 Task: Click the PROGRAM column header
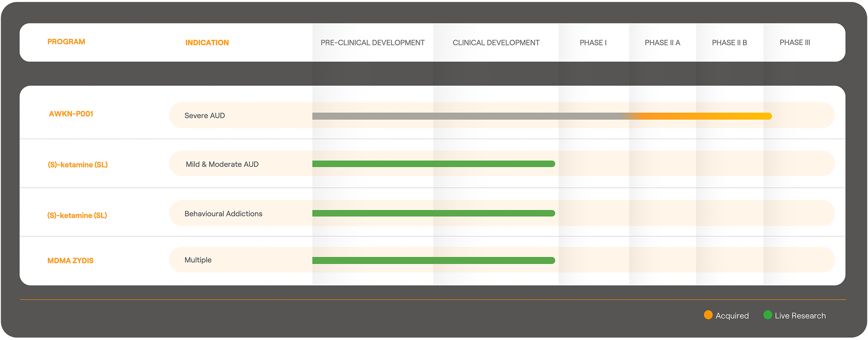point(66,42)
